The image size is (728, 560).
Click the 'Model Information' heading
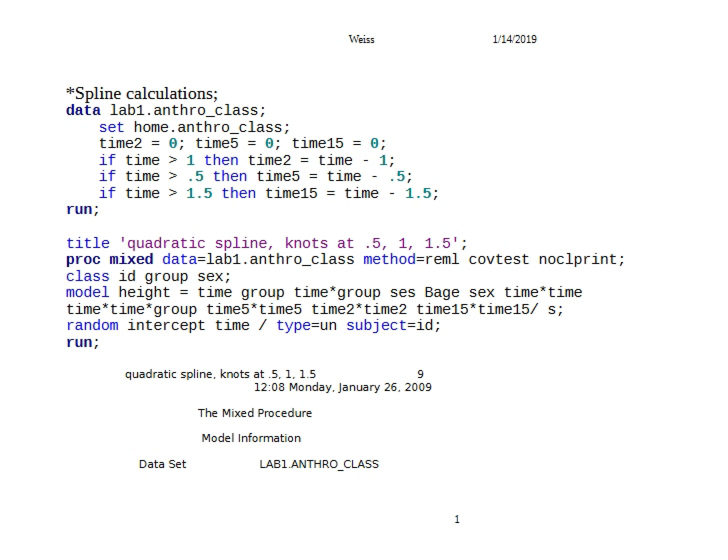[251, 438]
